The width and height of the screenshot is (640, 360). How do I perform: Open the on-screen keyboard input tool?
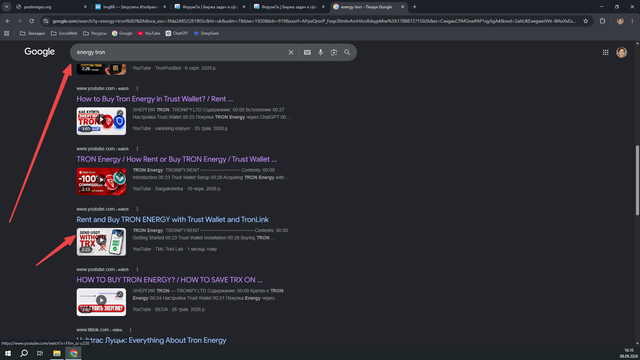[x=307, y=52]
